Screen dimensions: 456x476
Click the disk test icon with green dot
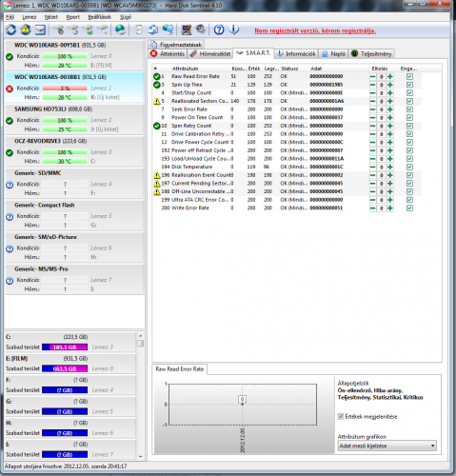[x=89, y=30]
